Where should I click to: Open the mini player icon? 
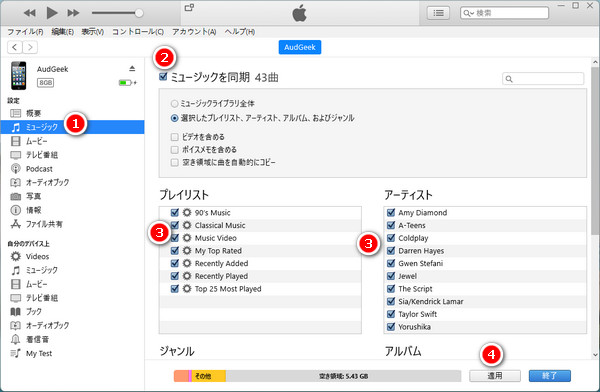[x=189, y=8]
